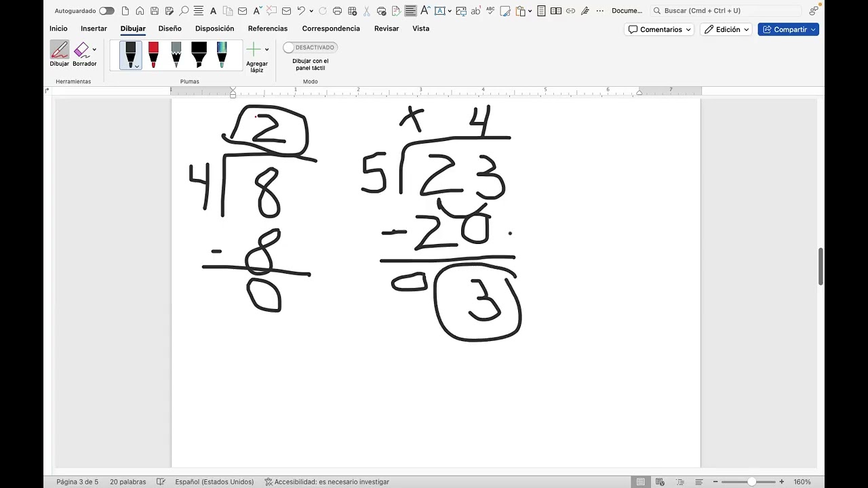Open the undo history dropdown arrow
868x488 pixels.
point(311,11)
